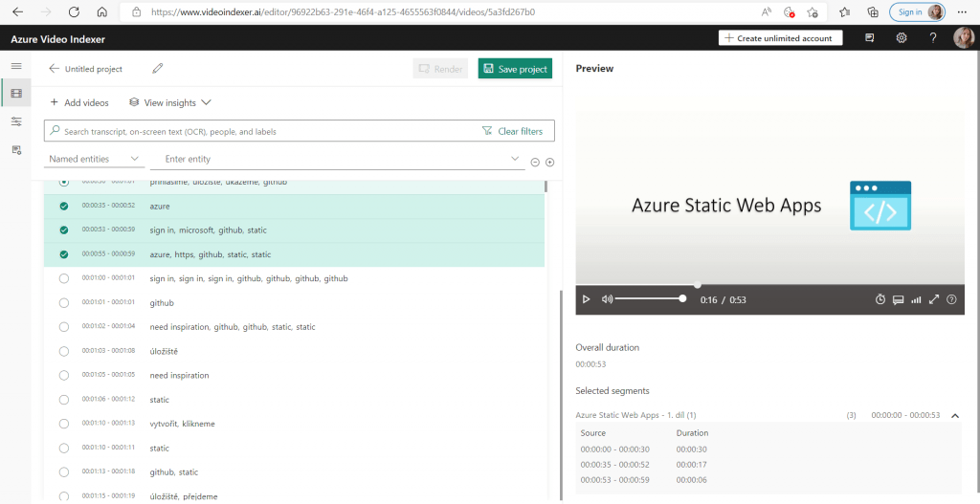Open browser collections icon
This screenshot has width=980, height=504.
point(874,11)
